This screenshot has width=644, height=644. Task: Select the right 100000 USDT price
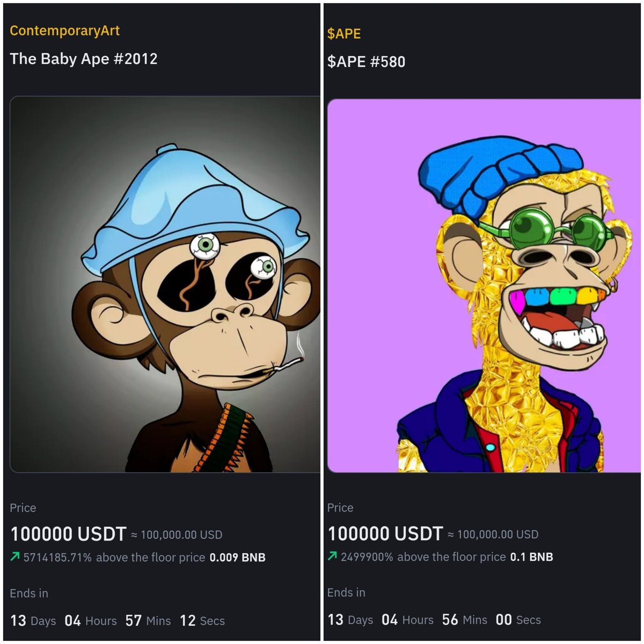point(385,533)
